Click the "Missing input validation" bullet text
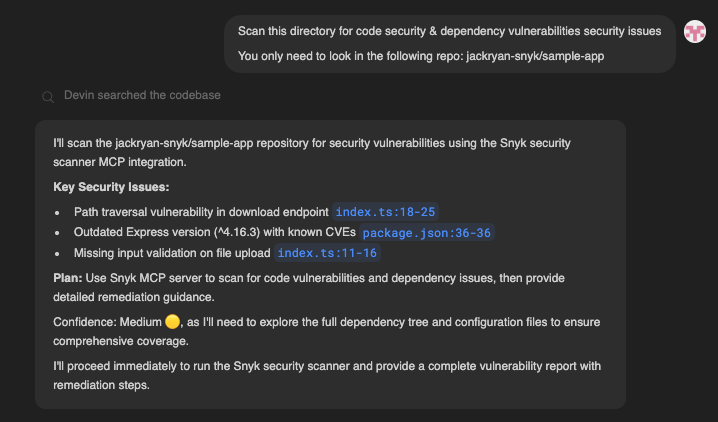The height and width of the screenshot is (422, 718). 171,253
